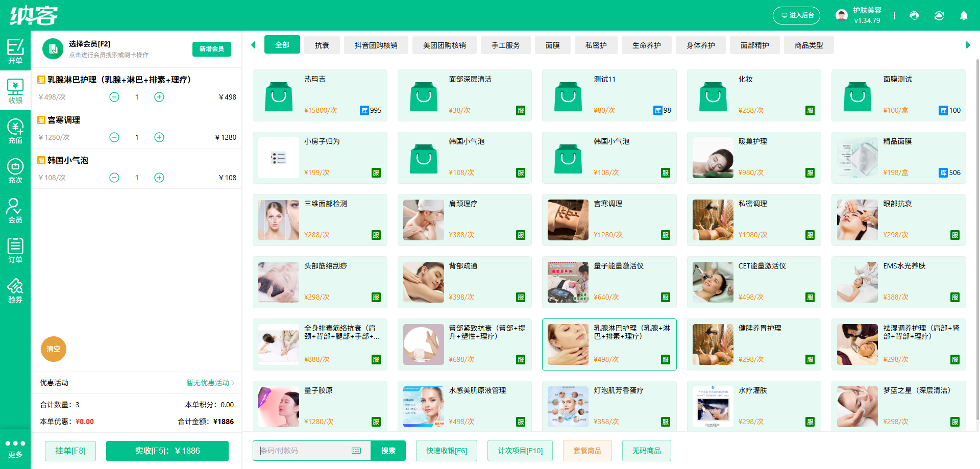The width and height of the screenshot is (980, 469).
Task: Expand 暂无优惠活动 promotions chevron
Action: pyautogui.click(x=233, y=383)
